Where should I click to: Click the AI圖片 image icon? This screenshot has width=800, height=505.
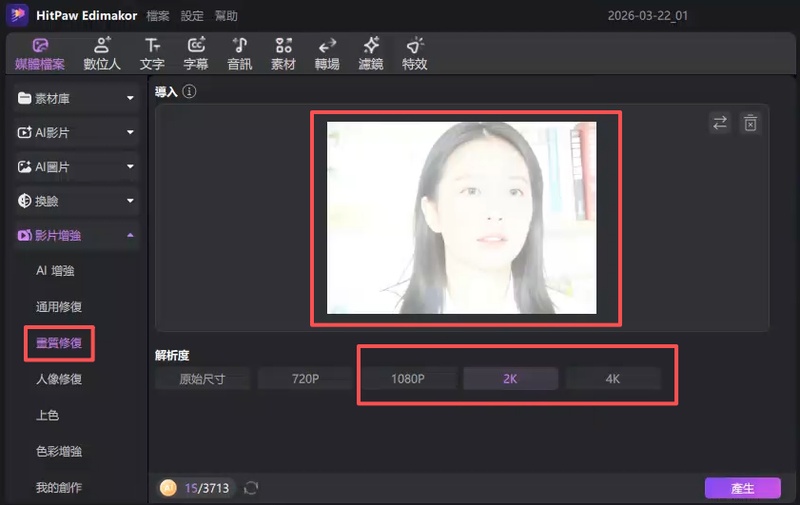pyautogui.click(x=24, y=166)
